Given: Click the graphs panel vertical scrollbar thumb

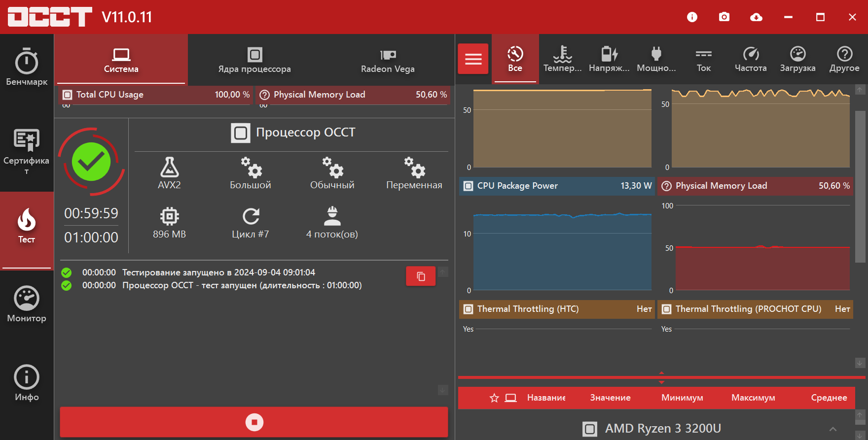Looking at the screenshot, I should tap(860, 187).
